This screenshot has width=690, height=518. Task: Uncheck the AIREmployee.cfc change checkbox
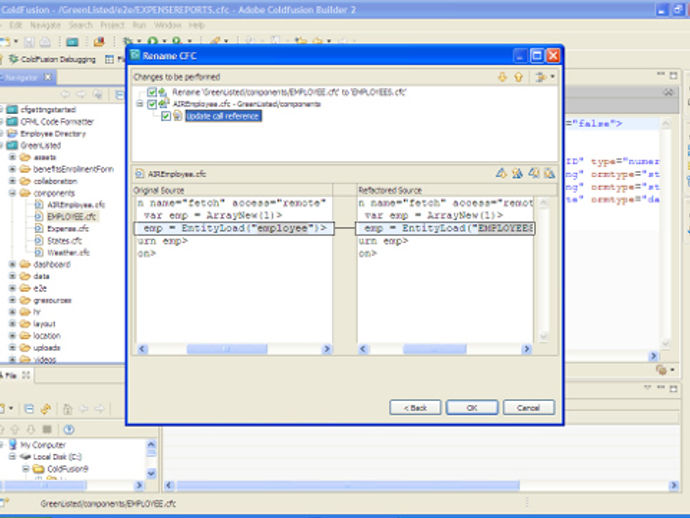pos(152,104)
